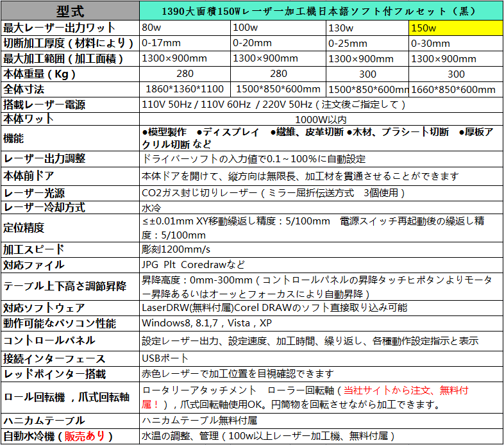The image size is (504, 445).
Task: Select the '1000W以内' cell
Action: pyautogui.click(x=321, y=119)
